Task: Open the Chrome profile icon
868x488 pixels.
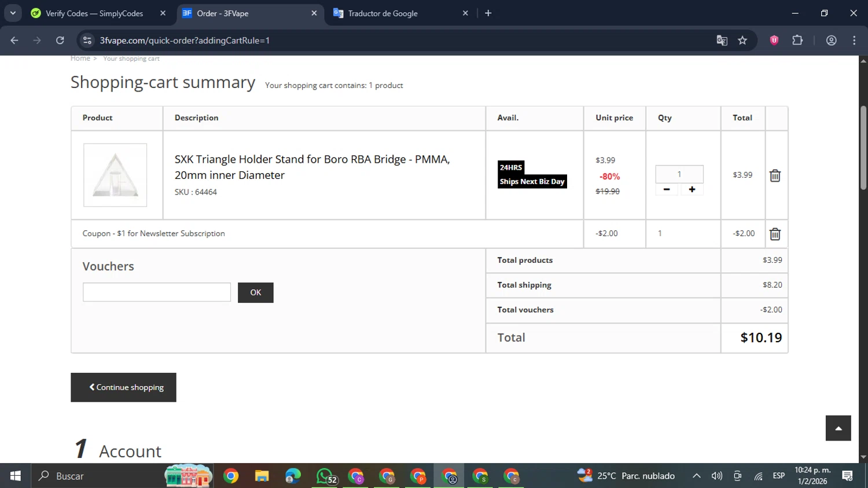Action: point(832,41)
